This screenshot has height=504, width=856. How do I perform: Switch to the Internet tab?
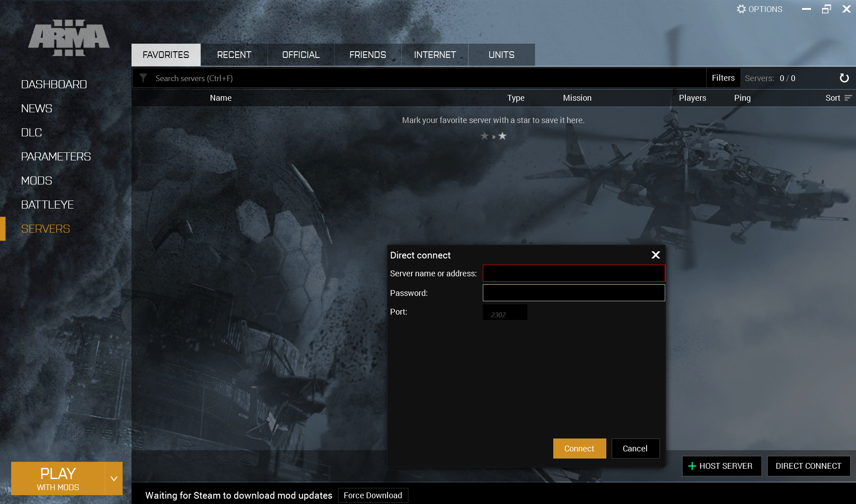435,55
